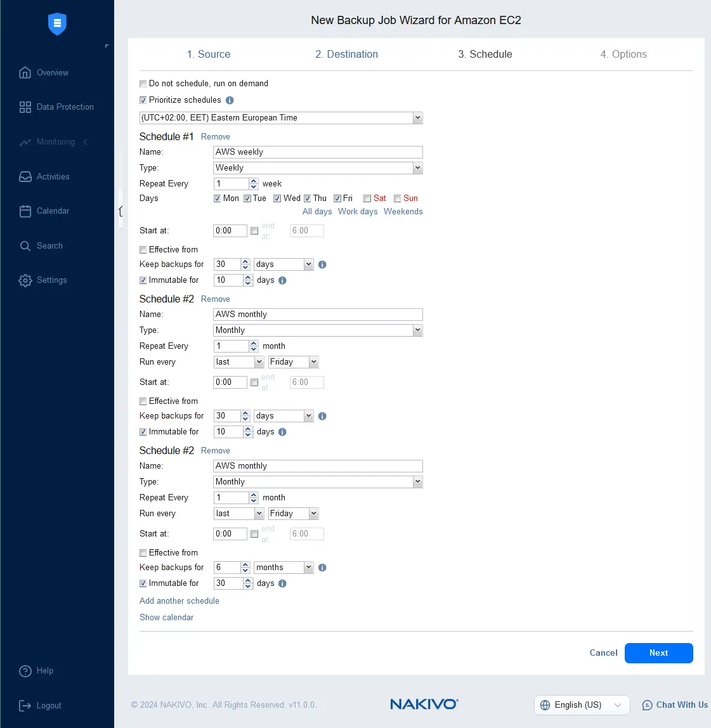Enable Do not schedule, run on demand
The width and height of the screenshot is (711, 728).
143,84
